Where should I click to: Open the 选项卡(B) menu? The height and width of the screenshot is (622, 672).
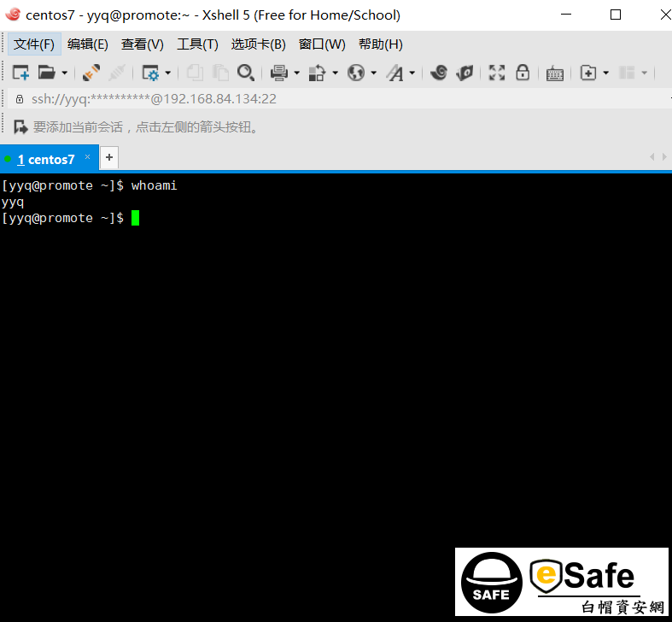coord(259,44)
